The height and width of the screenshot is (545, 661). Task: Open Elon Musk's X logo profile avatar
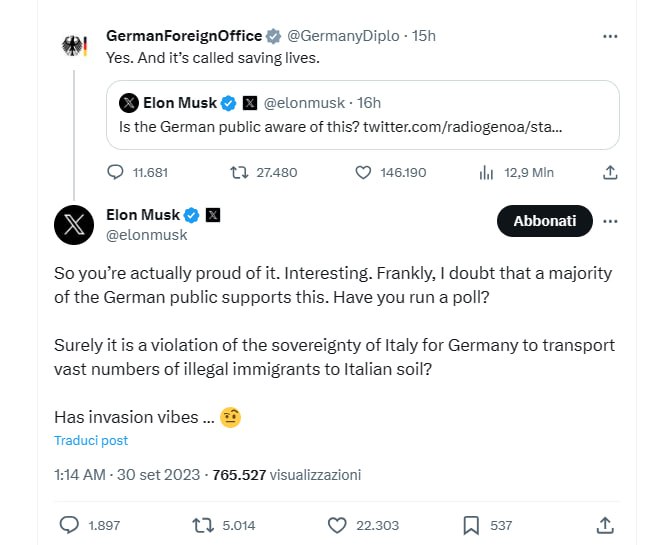point(75,225)
